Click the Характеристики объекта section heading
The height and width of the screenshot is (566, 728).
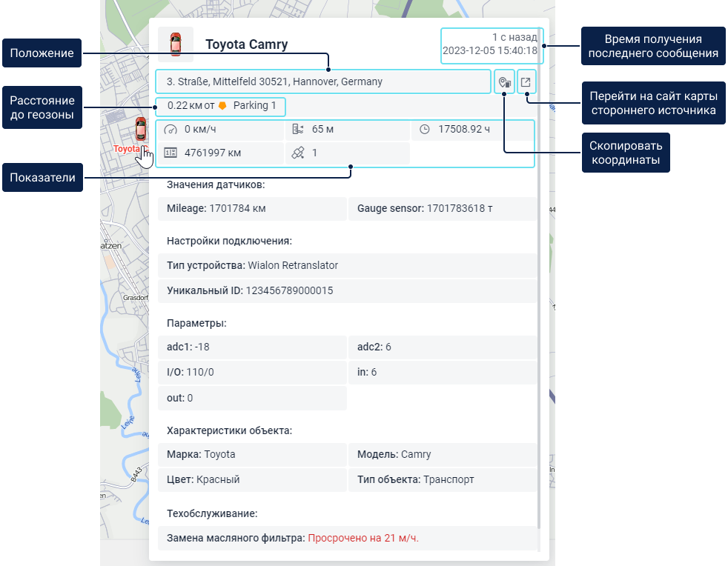click(x=229, y=430)
